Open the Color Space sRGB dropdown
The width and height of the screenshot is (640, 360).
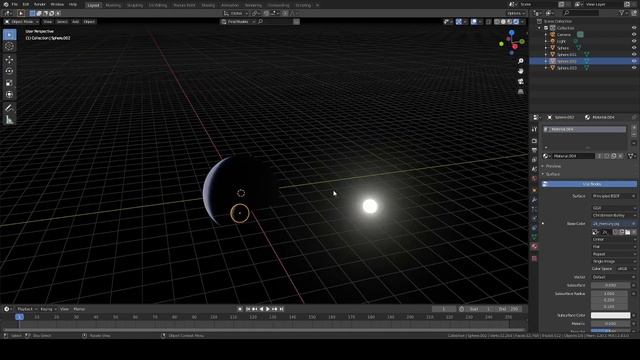pyautogui.click(x=626, y=269)
